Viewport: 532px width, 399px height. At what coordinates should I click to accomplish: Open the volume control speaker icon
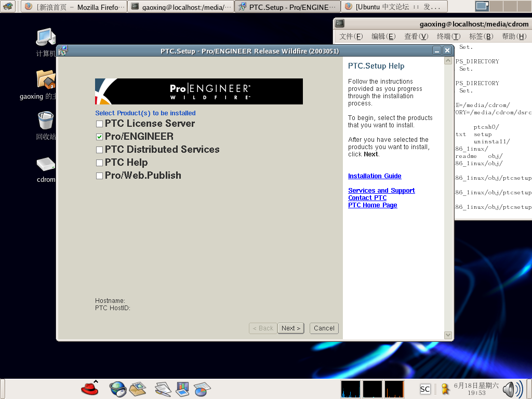(x=513, y=389)
